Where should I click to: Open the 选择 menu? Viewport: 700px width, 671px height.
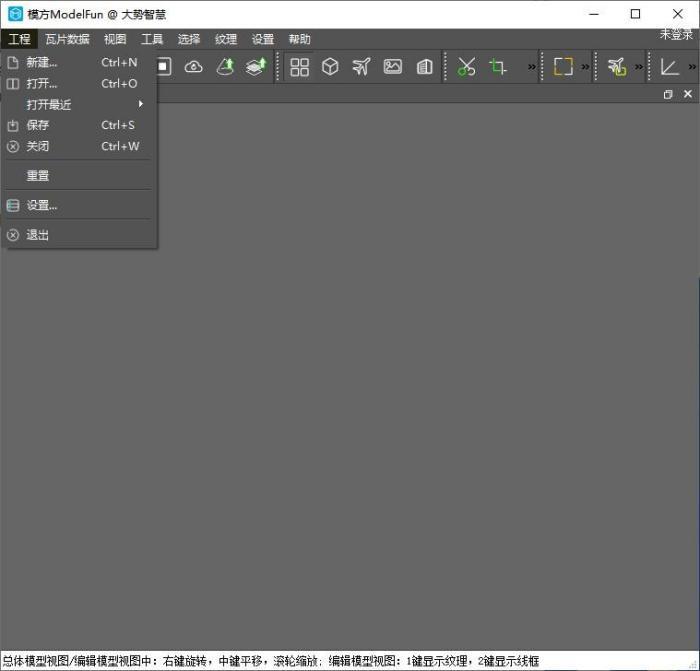coord(189,39)
